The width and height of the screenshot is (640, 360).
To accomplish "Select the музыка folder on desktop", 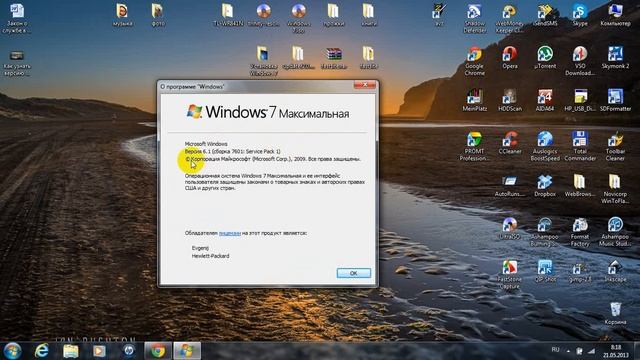I will 122,15.
